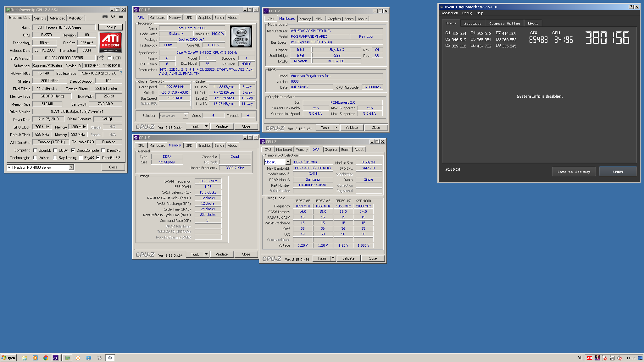Click Tools button in CPU-Z Memory window
644x362 pixels.
tap(195, 254)
